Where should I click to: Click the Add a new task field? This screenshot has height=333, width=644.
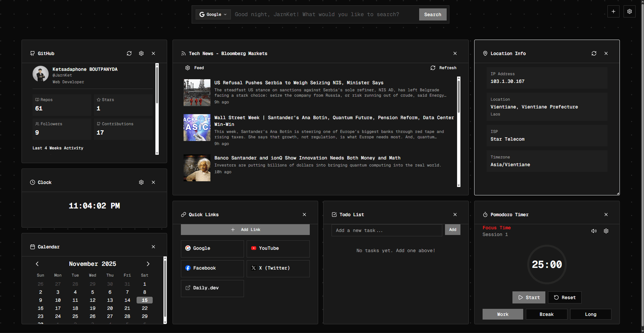(x=387, y=230)
